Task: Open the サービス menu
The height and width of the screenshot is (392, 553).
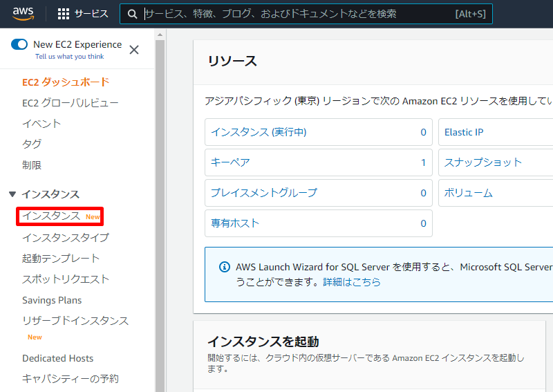Action: (x=91, y=14)
